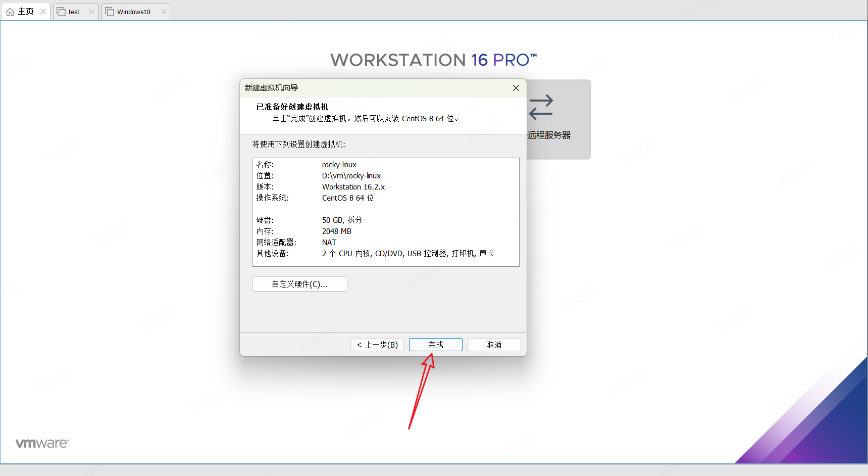Click the 完成 button to finish the wizard

point(435,345)
